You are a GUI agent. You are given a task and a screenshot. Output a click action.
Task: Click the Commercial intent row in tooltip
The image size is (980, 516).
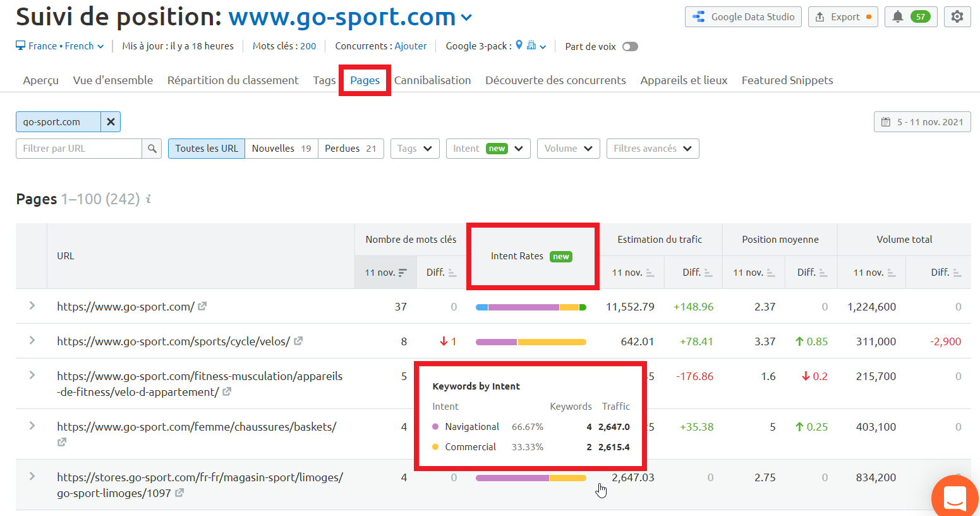coord(531,447)
